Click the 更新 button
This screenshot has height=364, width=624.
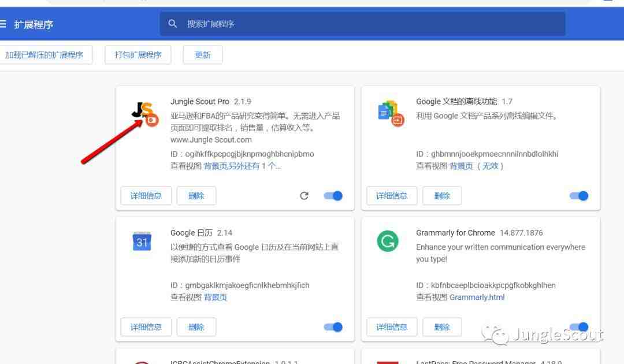(x=203, y=55)
